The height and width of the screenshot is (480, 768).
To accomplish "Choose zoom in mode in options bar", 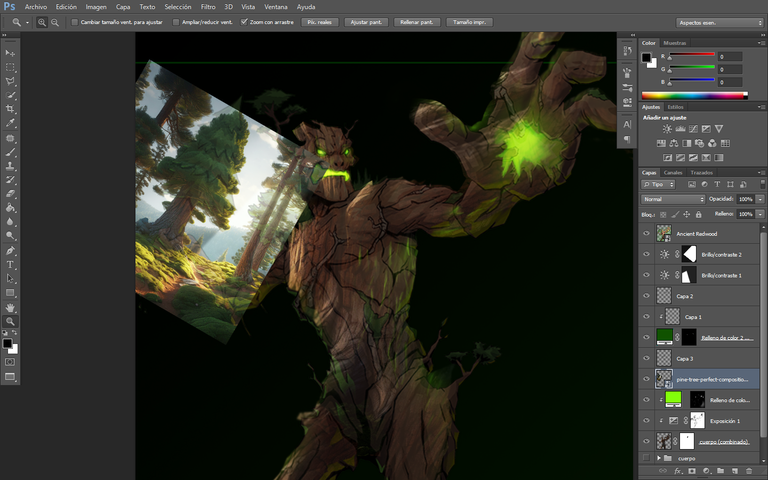I will [42, 22].
